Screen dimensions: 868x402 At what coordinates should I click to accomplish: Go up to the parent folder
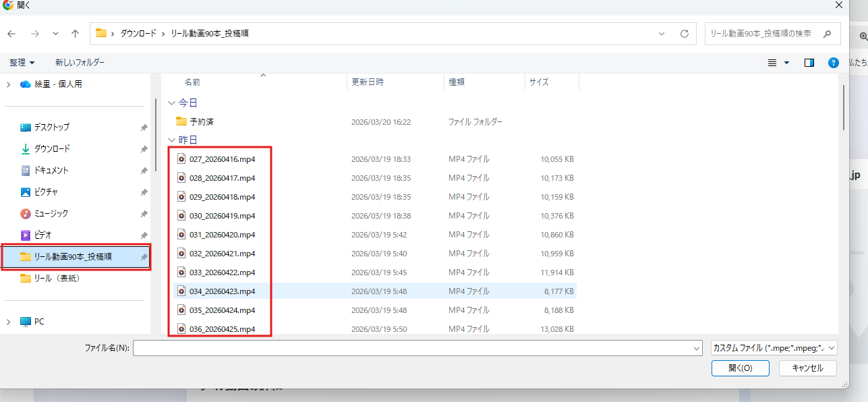coord(75,33)
